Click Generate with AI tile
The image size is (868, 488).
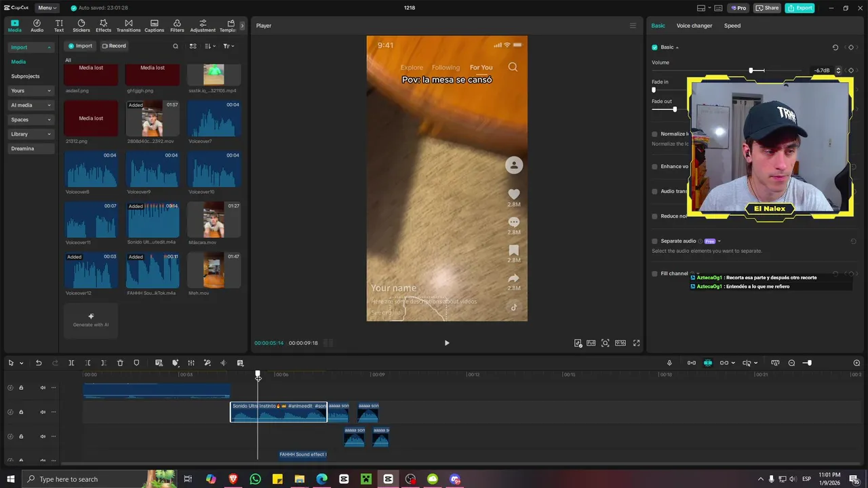91,320
